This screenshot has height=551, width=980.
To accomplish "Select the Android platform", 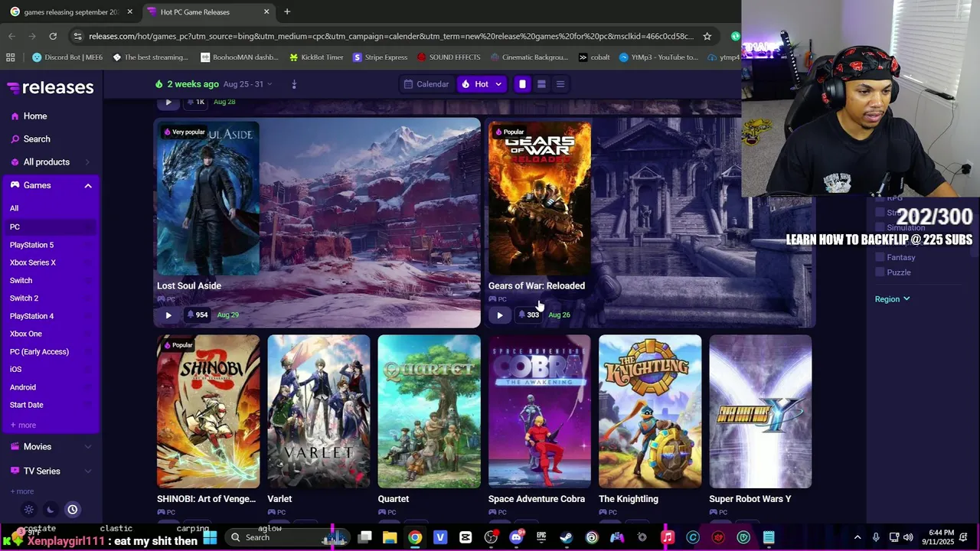I will (23, 387).
